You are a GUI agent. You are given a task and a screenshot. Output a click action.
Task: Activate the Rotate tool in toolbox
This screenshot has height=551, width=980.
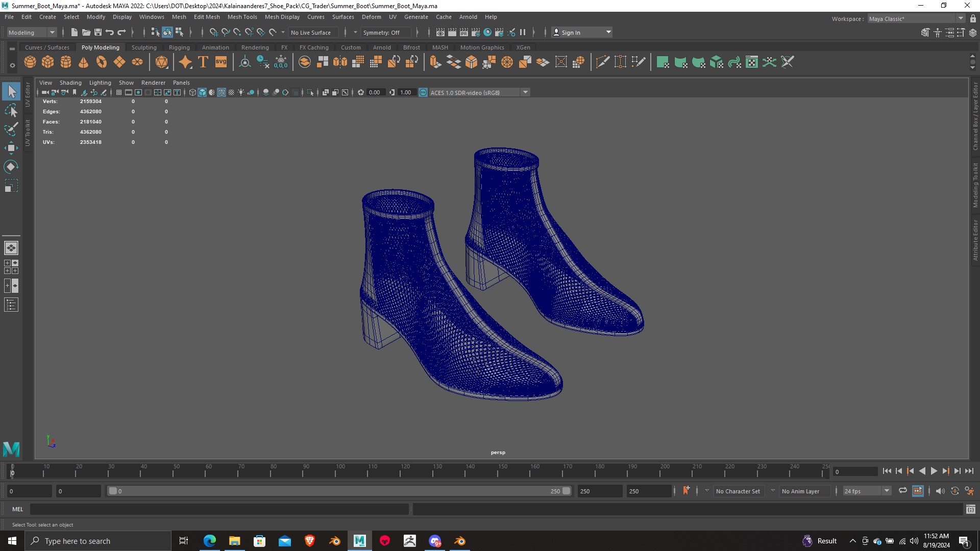(x=11, y=167)
